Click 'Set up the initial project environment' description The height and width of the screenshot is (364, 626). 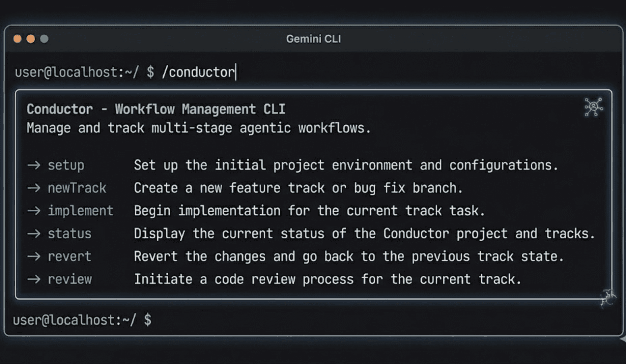[x=346, y=165]
